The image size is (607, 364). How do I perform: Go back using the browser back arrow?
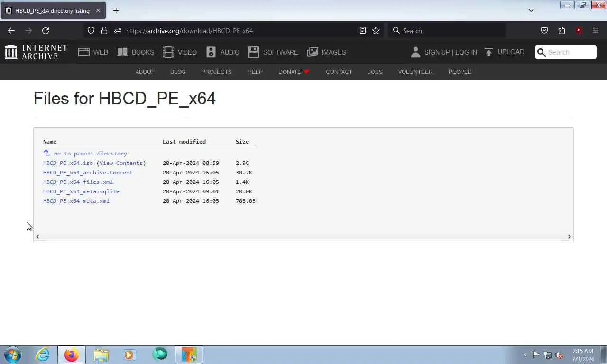(x=11, y=30)
